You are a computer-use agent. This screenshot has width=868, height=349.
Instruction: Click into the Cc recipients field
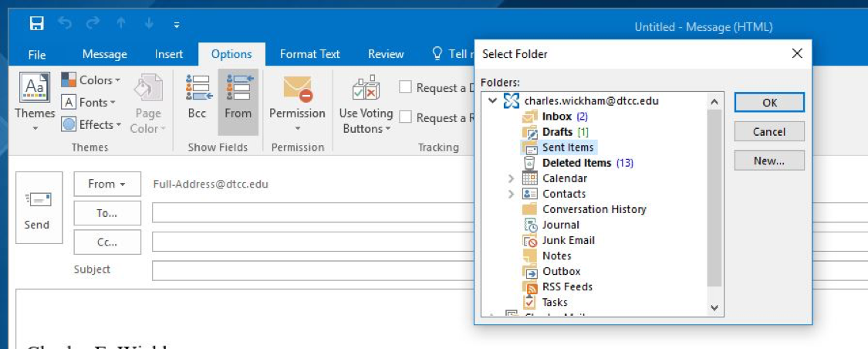point(313,242)
